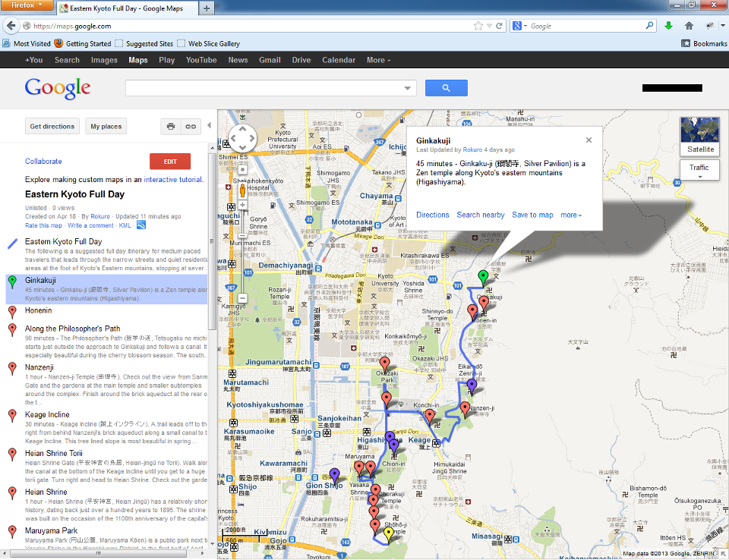Click the Get directions button

click(x=52, y=127)
